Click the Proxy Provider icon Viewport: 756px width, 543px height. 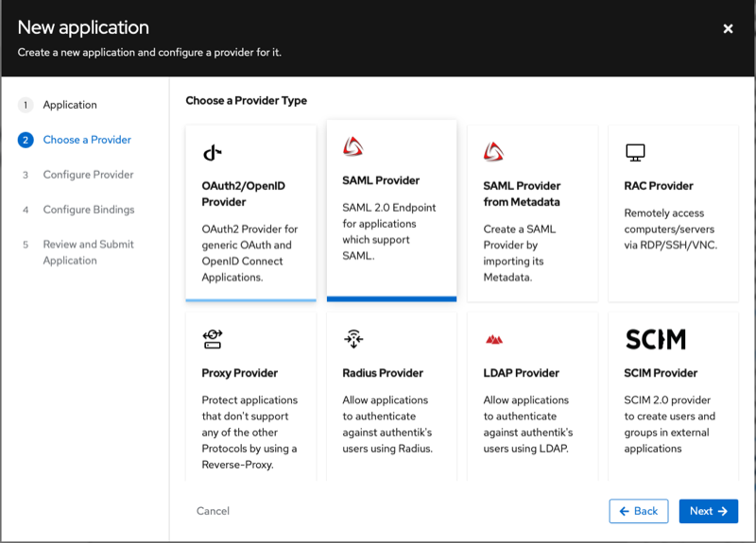click(212, 339)
